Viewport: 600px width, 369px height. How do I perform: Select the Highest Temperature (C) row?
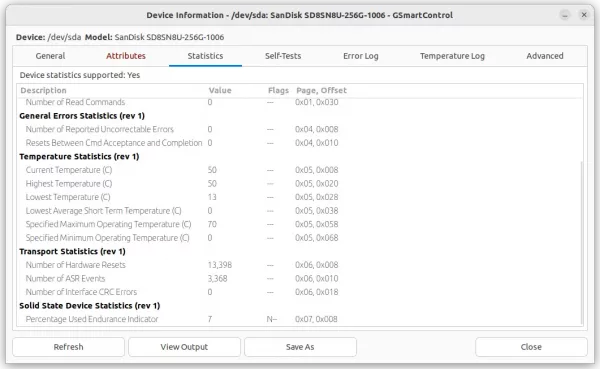pos(299,184)
